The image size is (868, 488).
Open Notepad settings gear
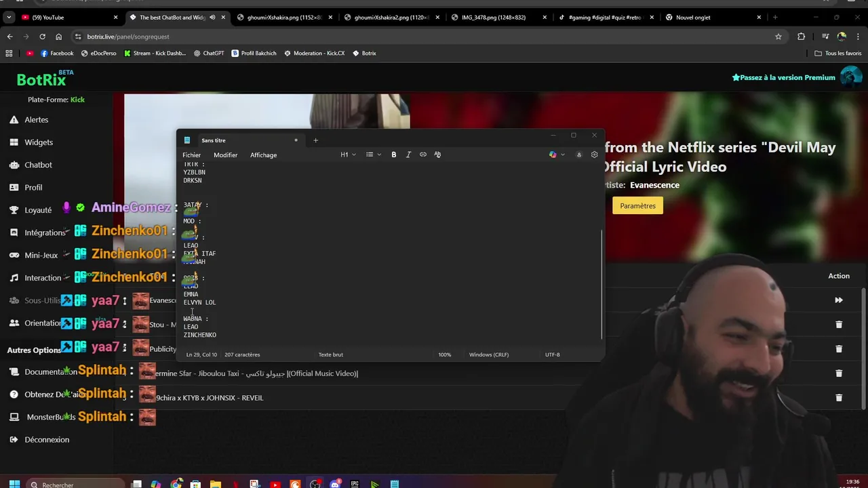(x=595, y=155)
